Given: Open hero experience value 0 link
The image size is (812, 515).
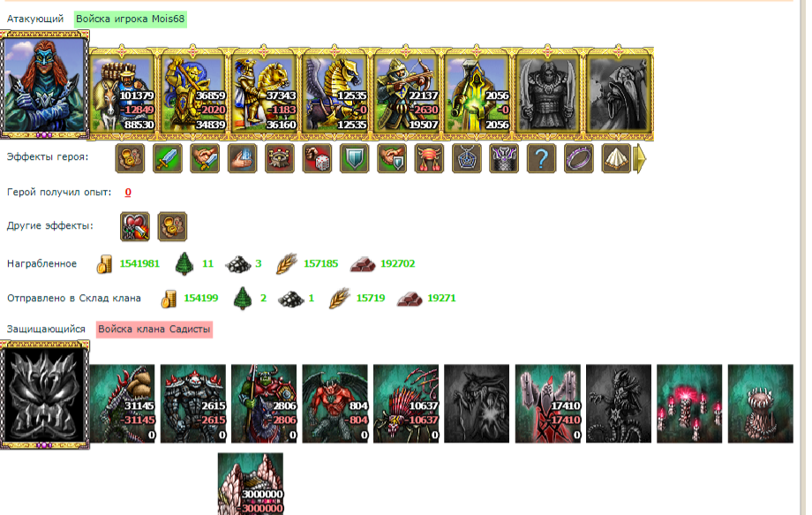Looking at the screenshot, I should tap(128, 193).
